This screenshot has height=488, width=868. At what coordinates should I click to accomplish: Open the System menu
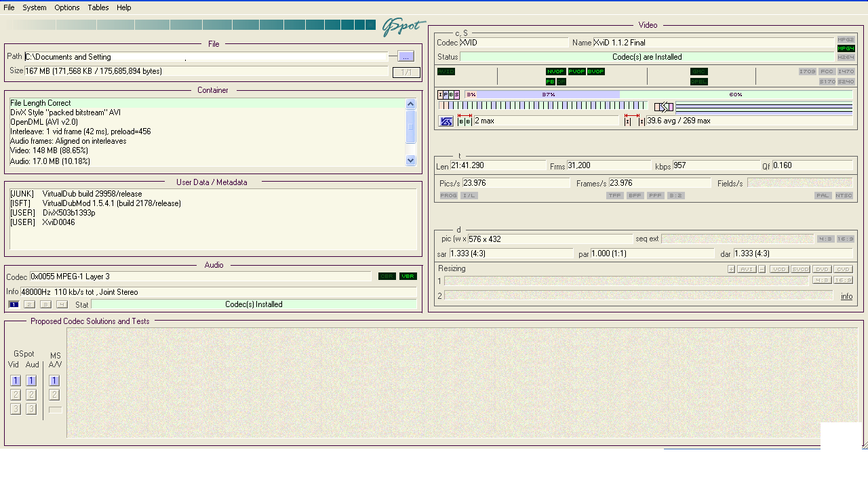(35, 7)
